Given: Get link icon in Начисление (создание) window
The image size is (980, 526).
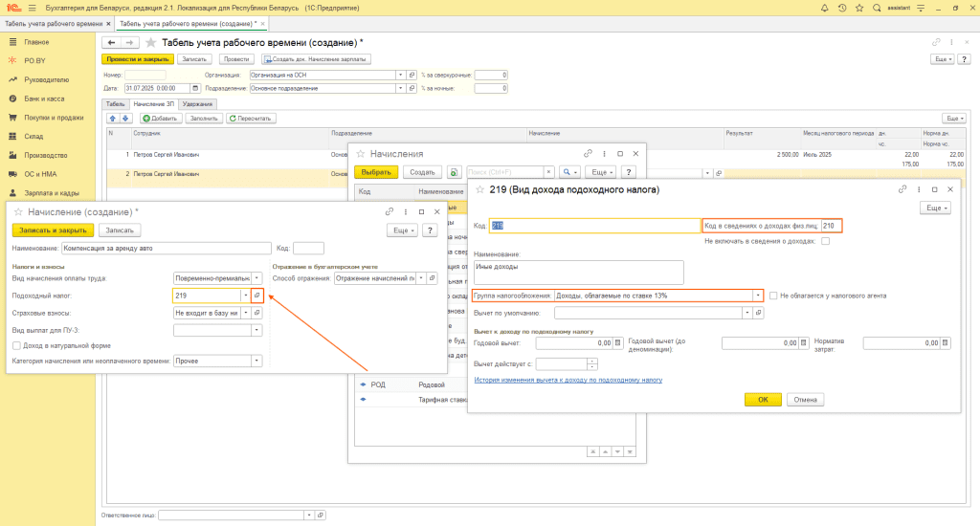Looking at the screenshot, I should 390,211.
